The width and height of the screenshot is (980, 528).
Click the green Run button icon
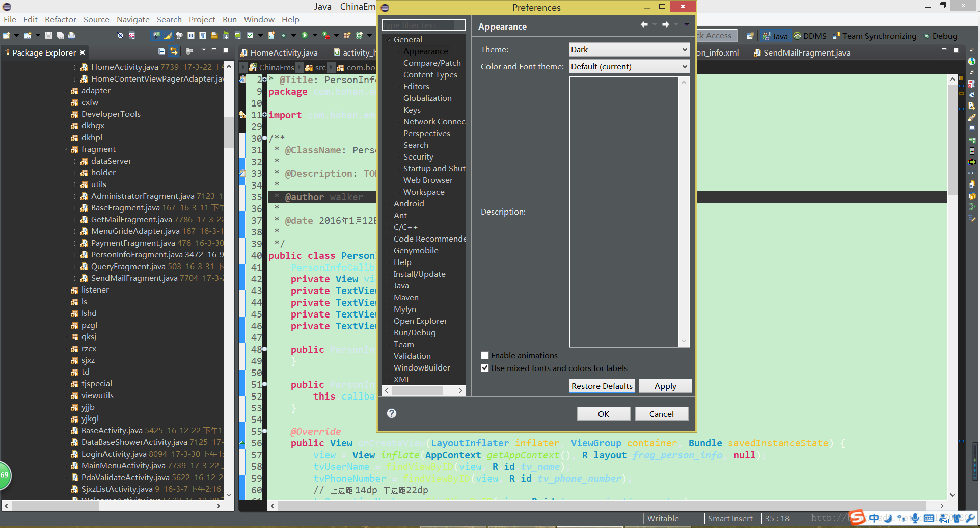point(305,36)
